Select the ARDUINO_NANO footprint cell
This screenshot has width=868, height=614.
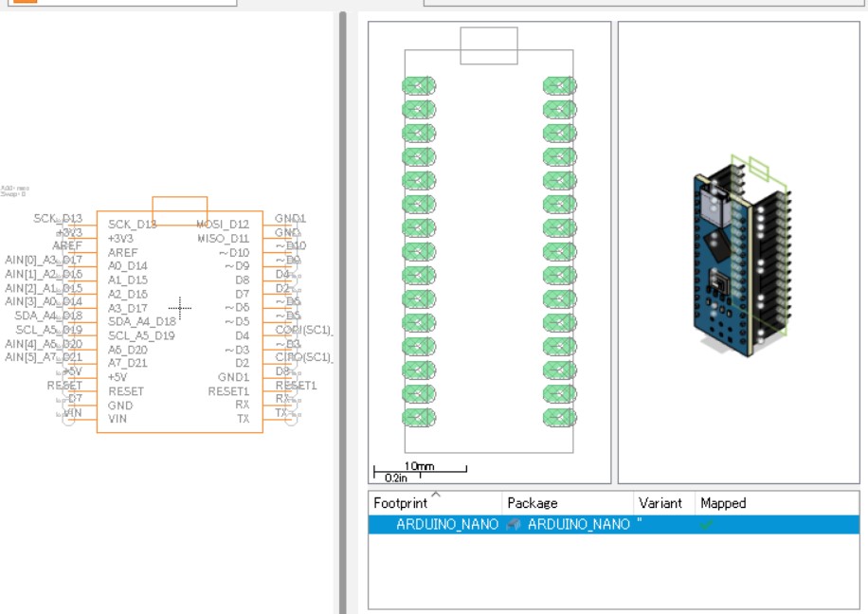coord(446,524)
